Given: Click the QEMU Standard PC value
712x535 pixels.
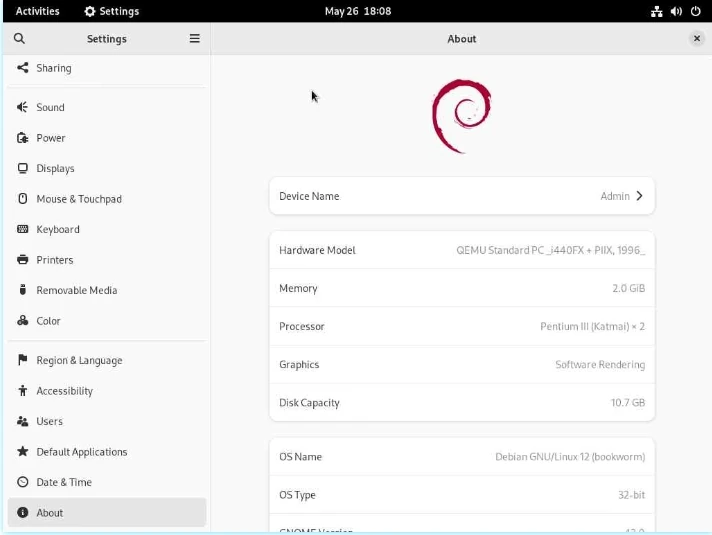Looking at the screenshot, I should point(550,250).
